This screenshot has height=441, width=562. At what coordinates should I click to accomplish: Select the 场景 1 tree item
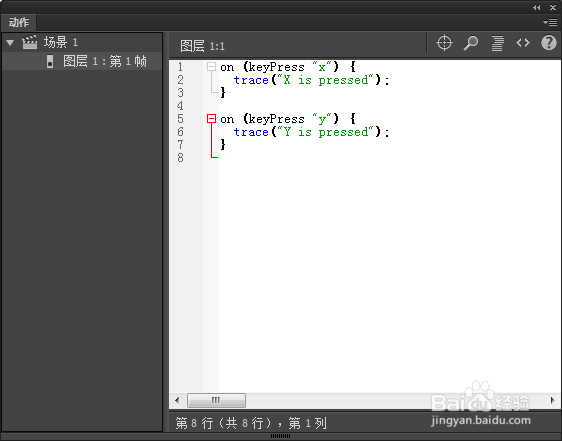point(60,42)
